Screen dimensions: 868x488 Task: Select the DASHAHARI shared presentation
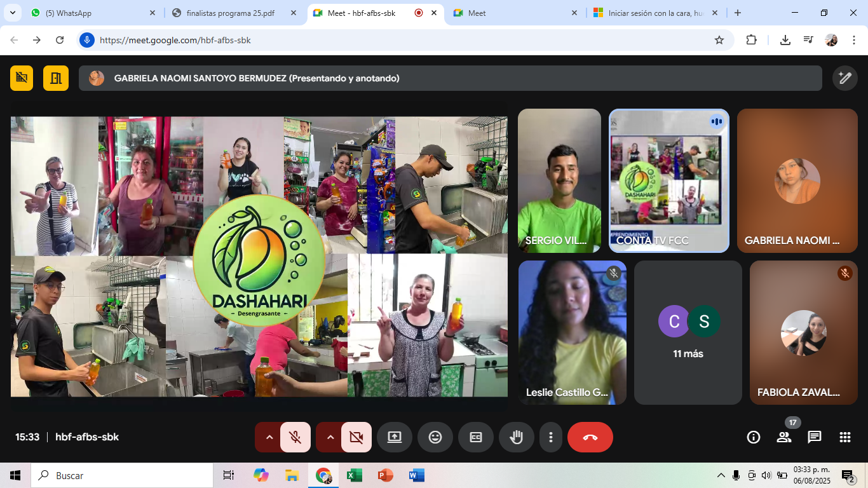tap(259, 257)
